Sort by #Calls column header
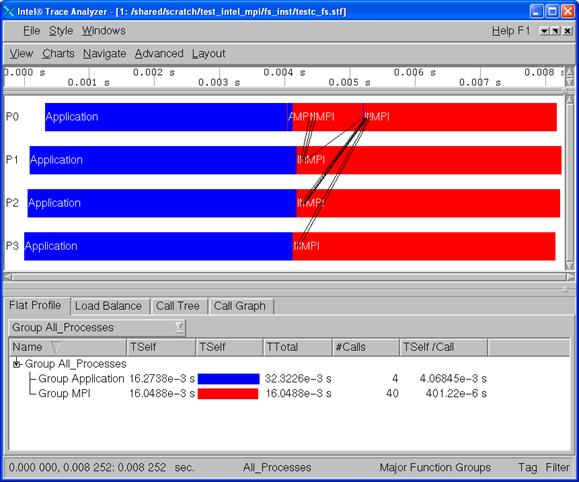 (366, 347)
